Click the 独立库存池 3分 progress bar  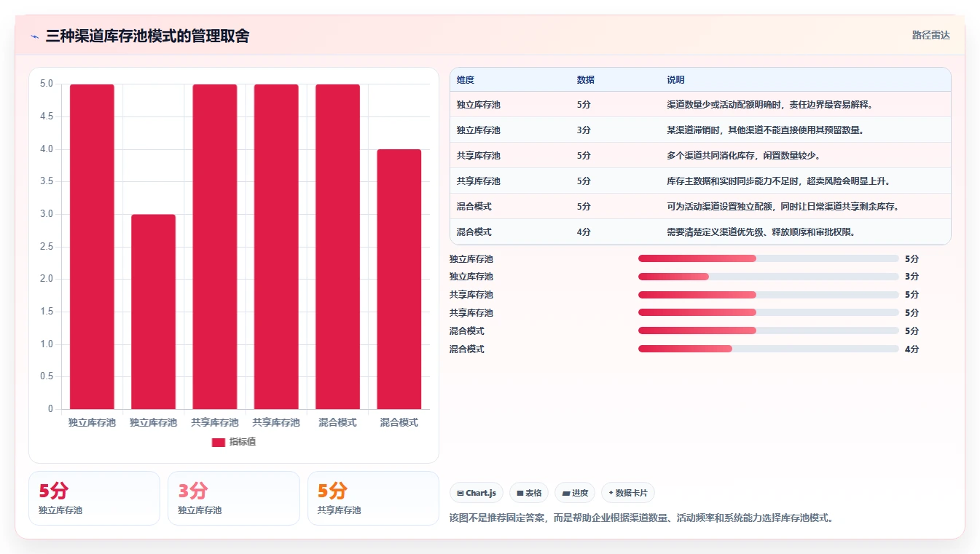pyautogui.click(x=769, y=277)
